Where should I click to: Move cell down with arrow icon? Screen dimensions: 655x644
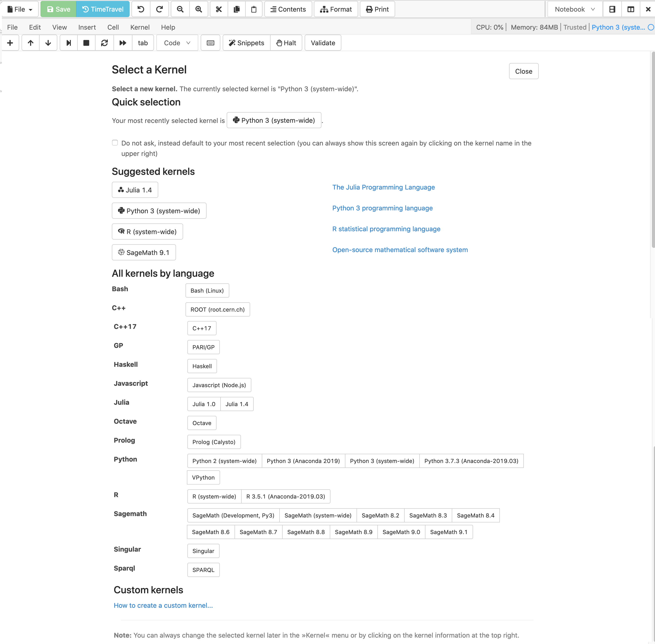(48, 43)
